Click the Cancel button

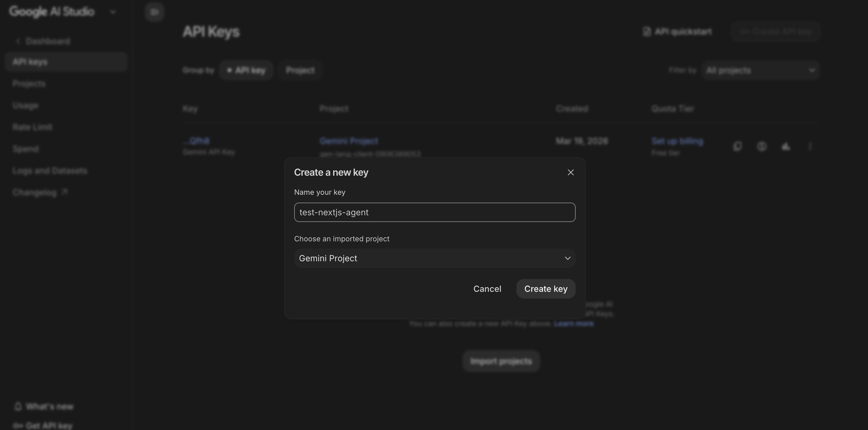click(487, 289)
